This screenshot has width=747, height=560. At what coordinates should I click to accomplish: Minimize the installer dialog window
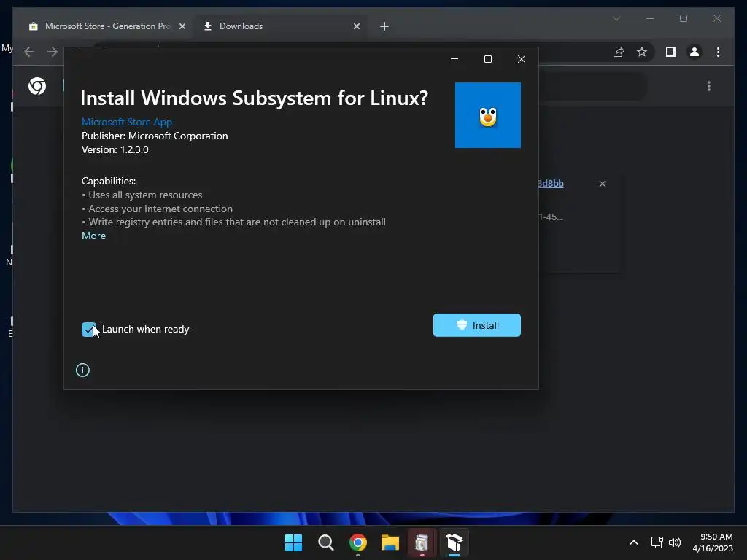coord(454,59)
